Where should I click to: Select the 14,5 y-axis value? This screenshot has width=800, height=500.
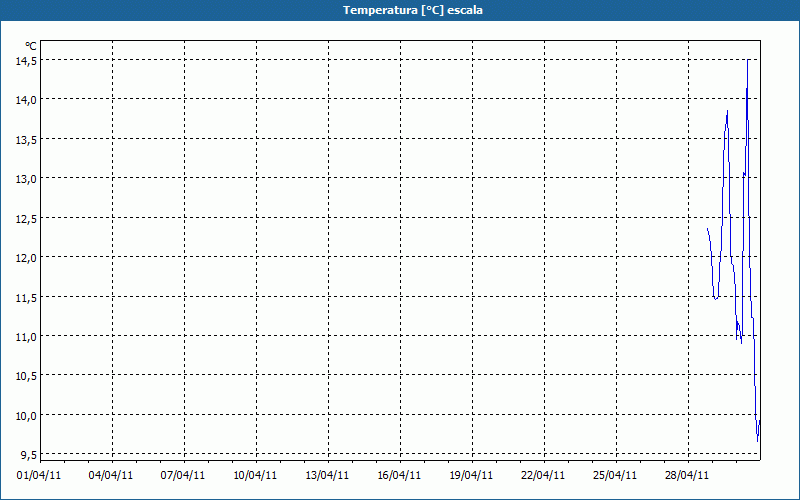[26, 60]
